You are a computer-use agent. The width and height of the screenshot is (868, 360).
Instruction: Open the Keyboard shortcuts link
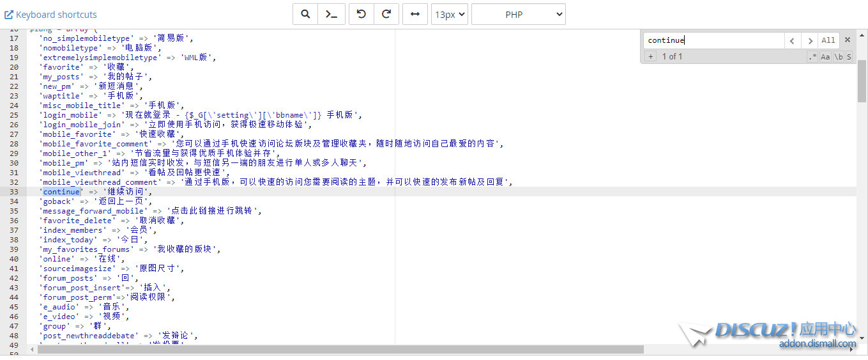[x=51, y=14]
